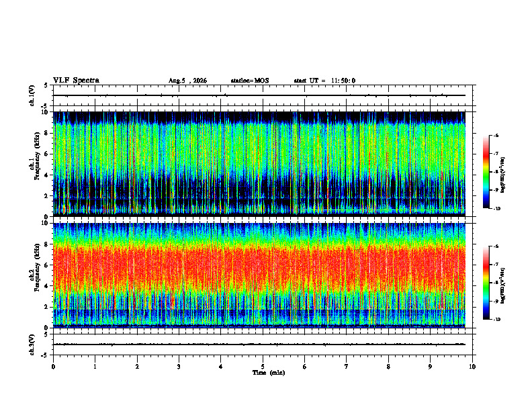Click the ch.2 spectrogram panel

coord(259,275)
